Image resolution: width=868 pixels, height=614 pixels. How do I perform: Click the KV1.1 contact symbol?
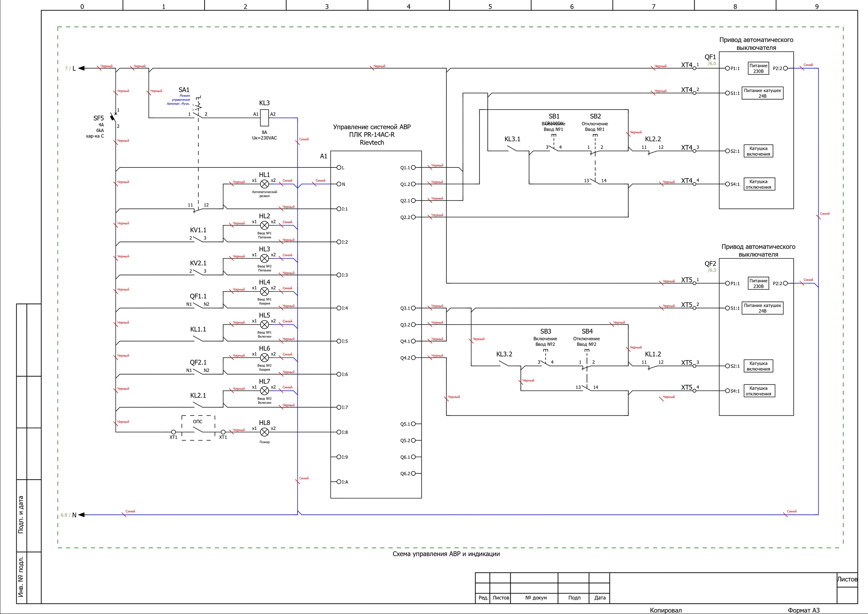tap(198, 239)
